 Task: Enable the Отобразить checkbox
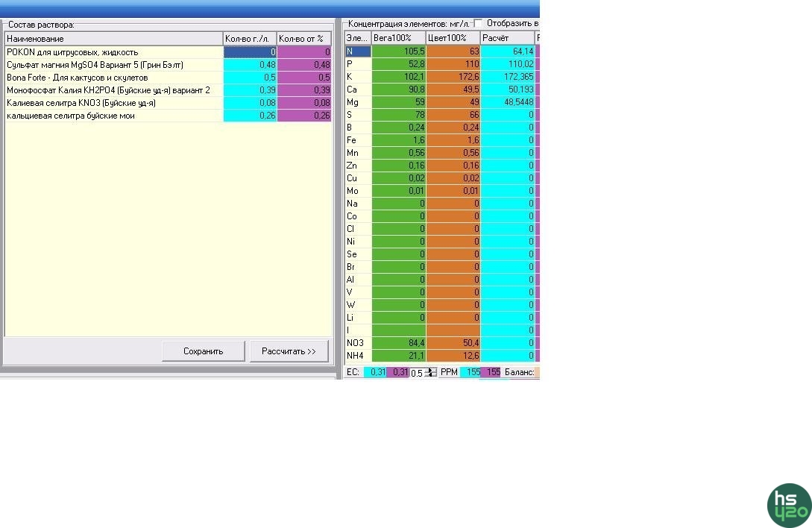(479, 23)
